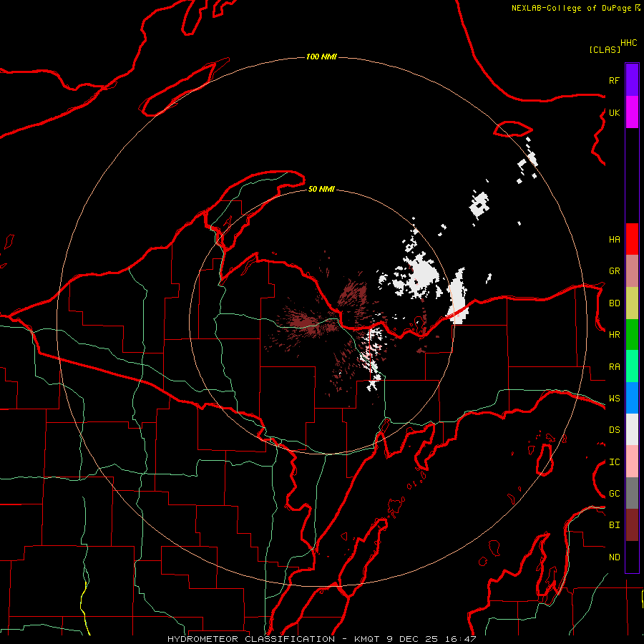This screenshot has height=644, width=644.
Task: Click the HA legend label
Action: pos(615,240)
